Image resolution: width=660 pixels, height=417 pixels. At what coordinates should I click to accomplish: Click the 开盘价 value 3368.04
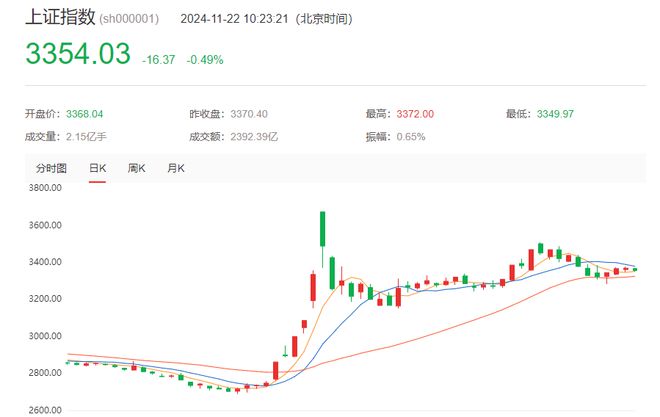85,114
